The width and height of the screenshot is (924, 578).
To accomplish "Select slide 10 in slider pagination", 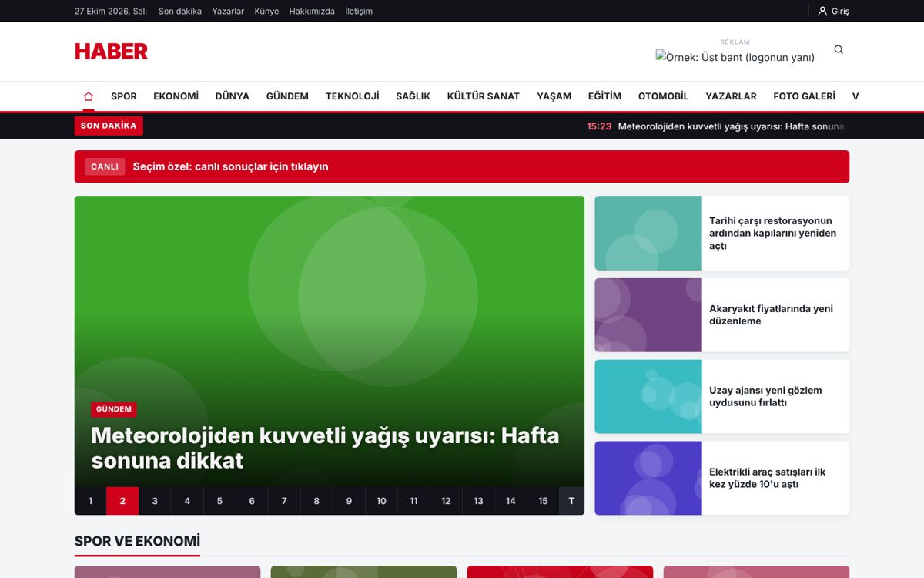I will click(381, 501).
